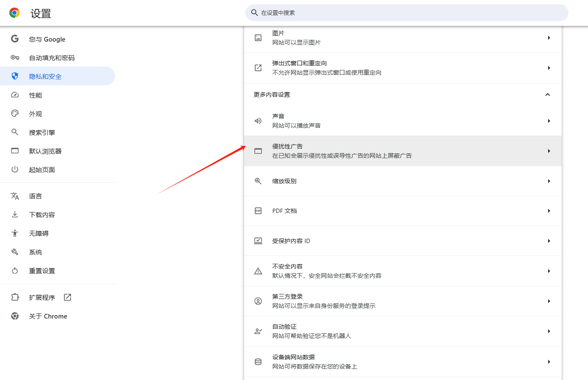Viewport: 588px width, 380px height.
Task: Click the download icon for 下载内容
Action: [x=15, y=215]
